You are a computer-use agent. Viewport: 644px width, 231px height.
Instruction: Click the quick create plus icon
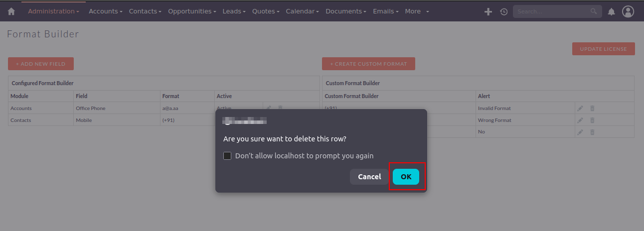tap(488, 11)
